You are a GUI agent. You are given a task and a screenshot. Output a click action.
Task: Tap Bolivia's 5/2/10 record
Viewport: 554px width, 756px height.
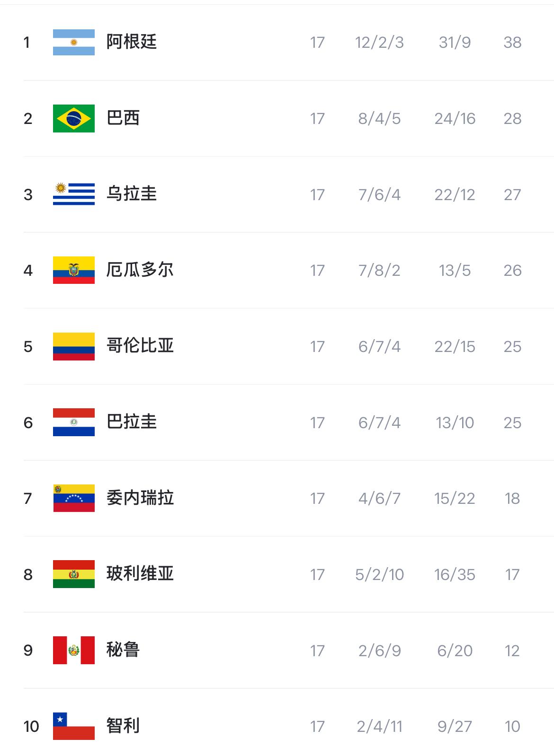click(379, 574)
